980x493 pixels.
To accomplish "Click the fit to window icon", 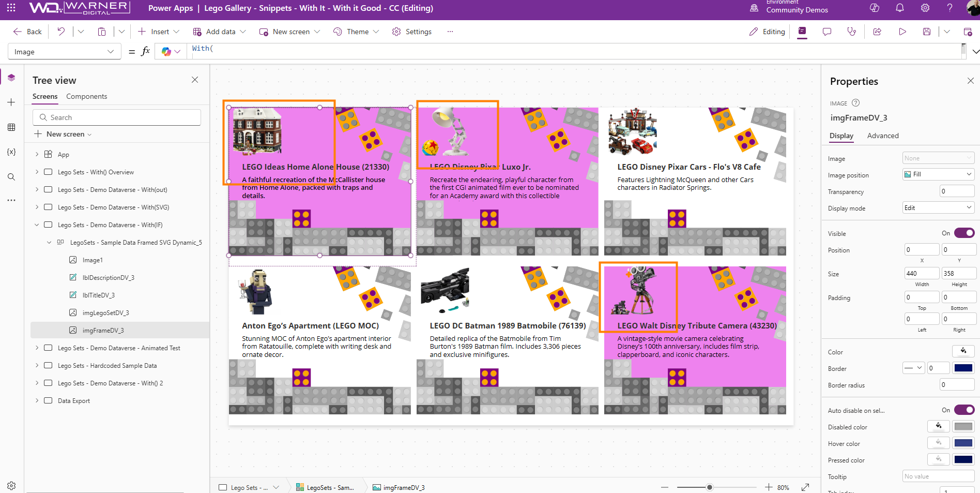I will tap(805, 487).
